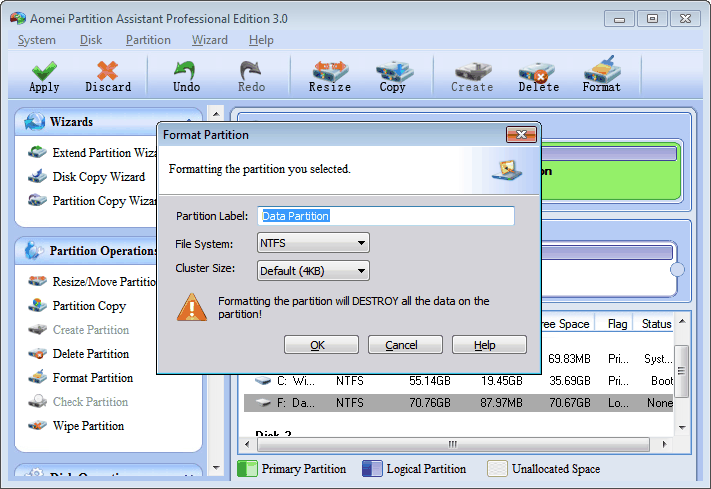Click the 70.76GB capacity cell
This screenshot has height=489, width=711.
[x=429, y=402]
